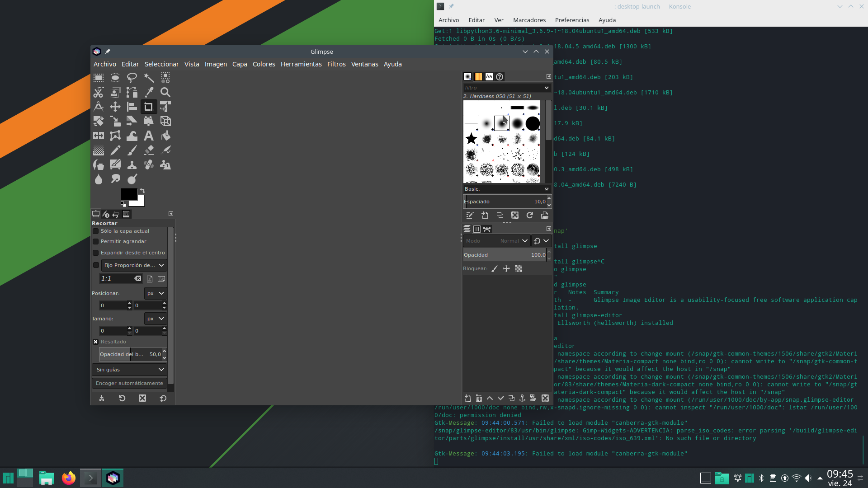Delete this layer button in layers panel

[545, 398]
